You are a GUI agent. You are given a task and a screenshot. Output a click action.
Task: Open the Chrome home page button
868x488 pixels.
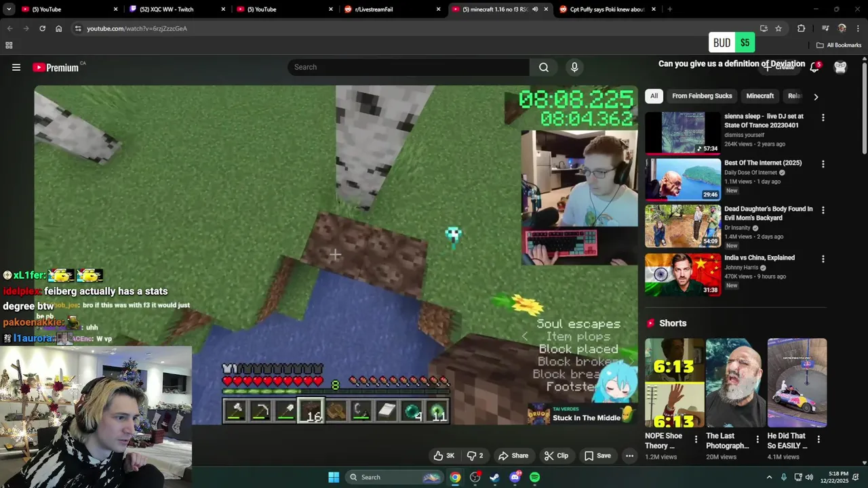(58, 28)
